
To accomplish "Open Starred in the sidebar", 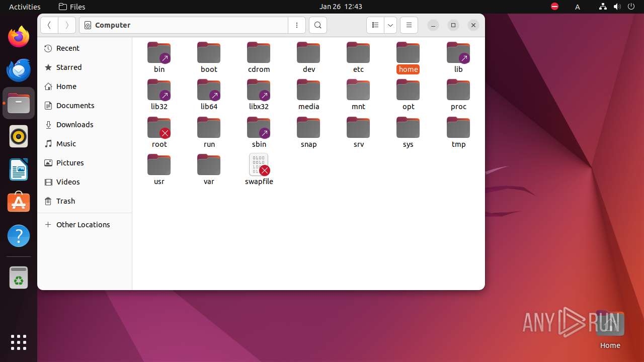I will (85, 67).
